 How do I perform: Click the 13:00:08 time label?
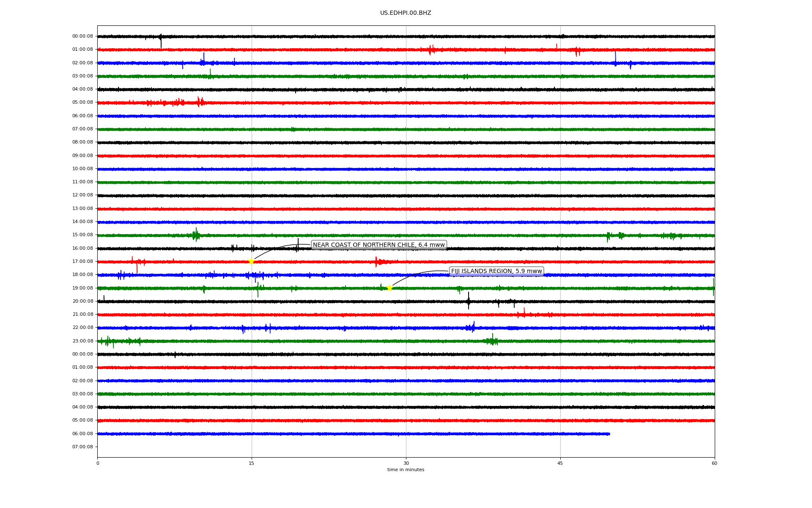(82, 208)
